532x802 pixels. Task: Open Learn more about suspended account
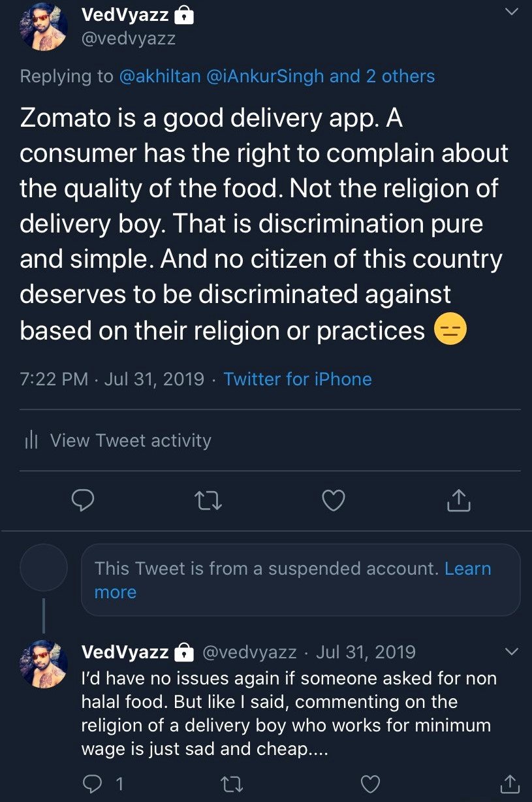point(467,568)
